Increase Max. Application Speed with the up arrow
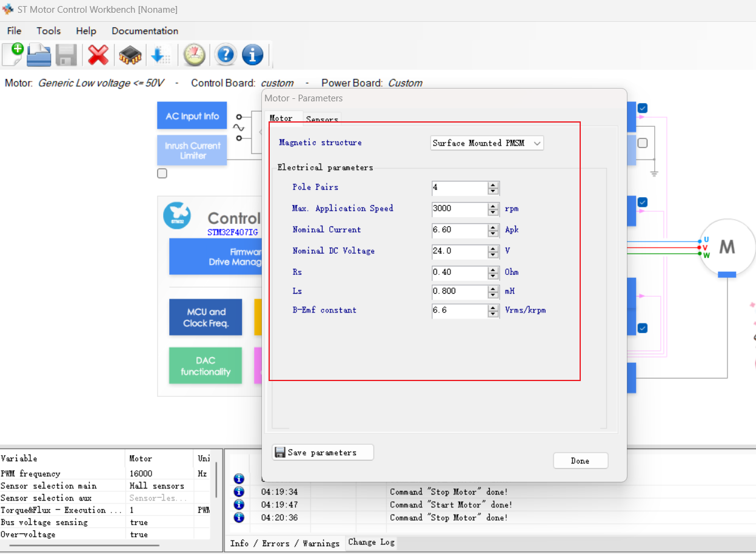This screenshot has width=756, height=554. pyautogui.click(x=493, y=206)
